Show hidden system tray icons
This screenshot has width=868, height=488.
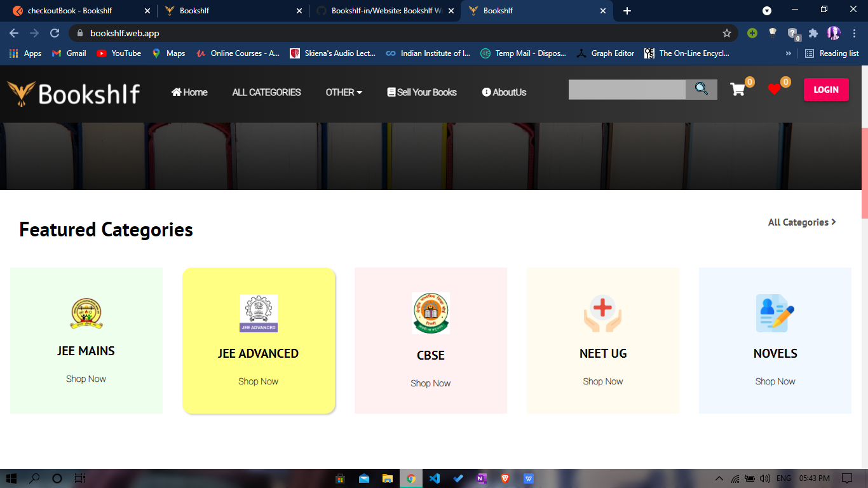[719, 478]
